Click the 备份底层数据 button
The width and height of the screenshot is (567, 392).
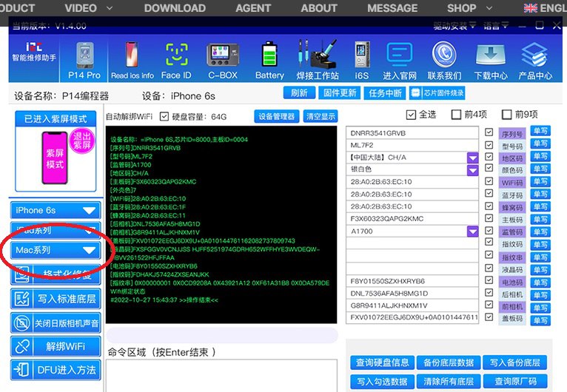coord(449,362)
